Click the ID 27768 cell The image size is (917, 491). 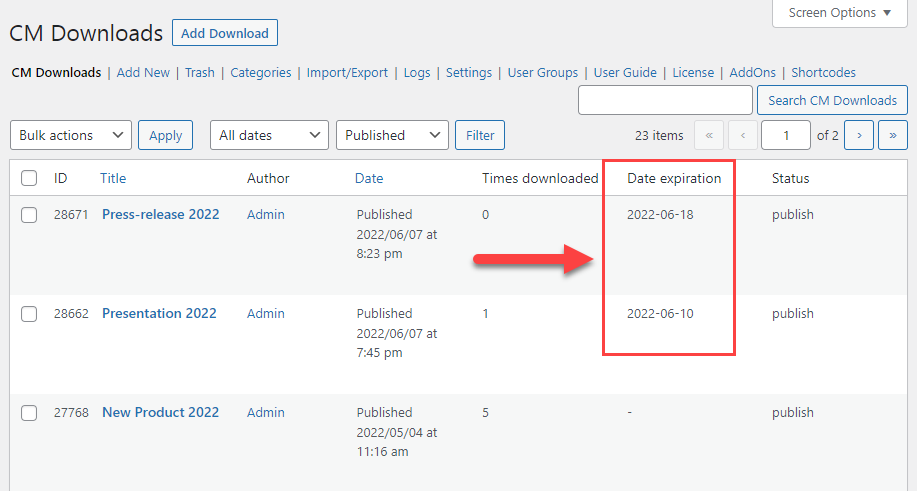[71, 412]
